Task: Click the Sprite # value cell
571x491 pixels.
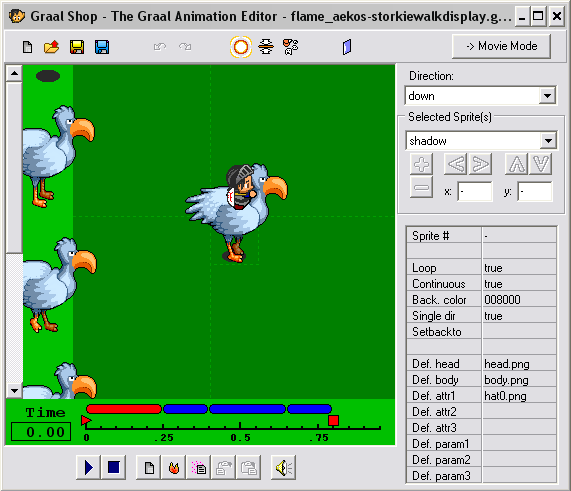Action: 519,236
